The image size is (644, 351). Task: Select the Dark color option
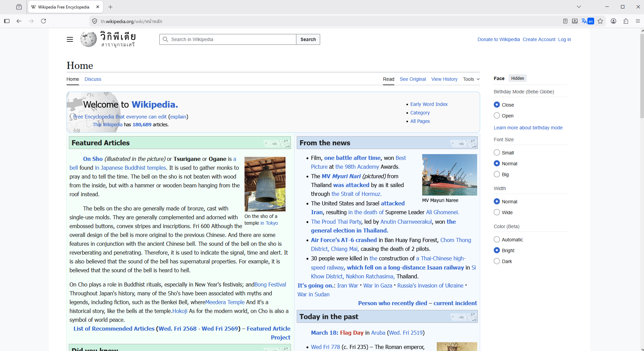point(497,261)
